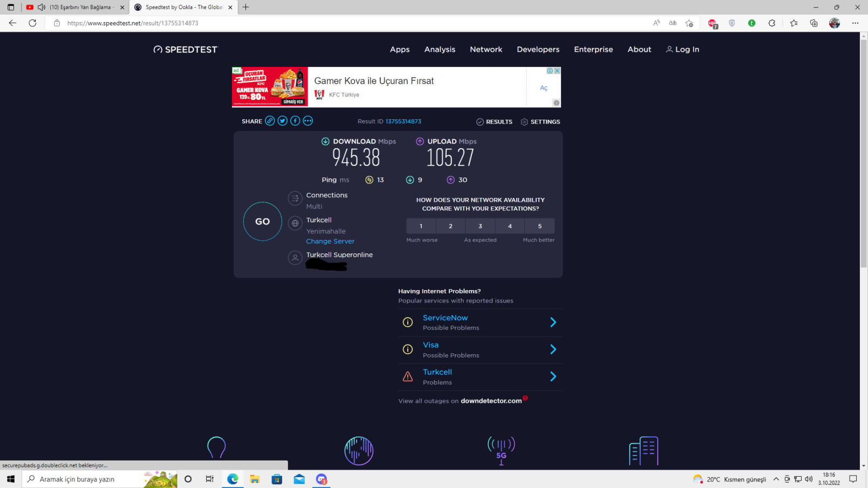Viewport: 868px width, 488px height.
Task: Open File Explorer from the taskbar
Action: click(x=255, y=479)
